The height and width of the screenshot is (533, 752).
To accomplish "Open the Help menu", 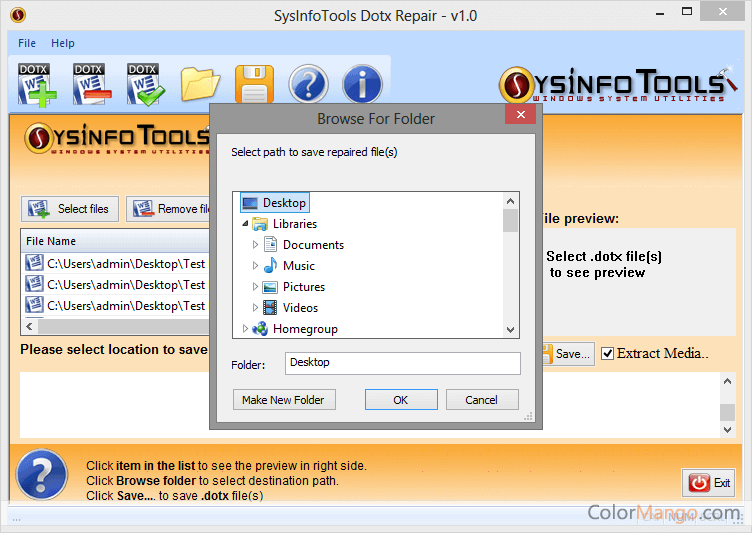I will [63, 43].
